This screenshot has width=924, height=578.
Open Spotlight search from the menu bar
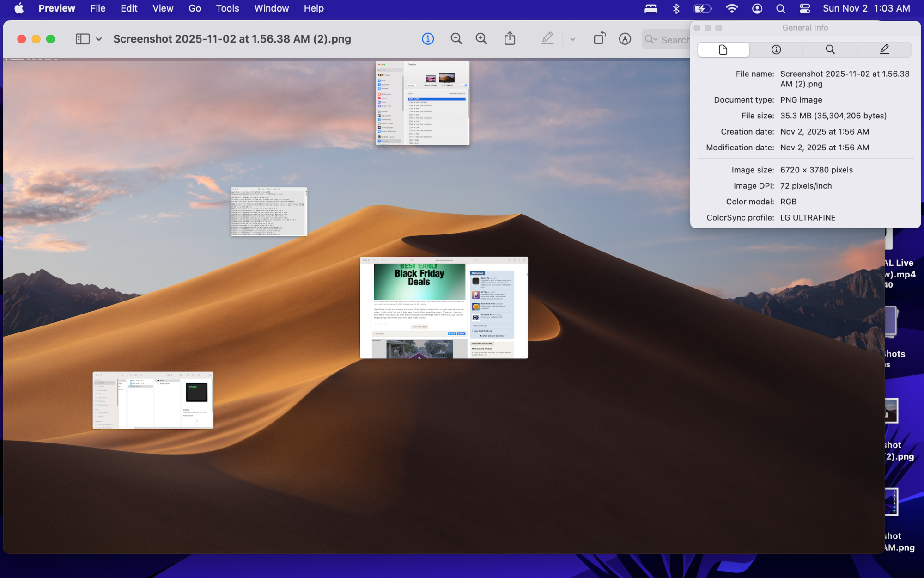(x=780, y=8)
